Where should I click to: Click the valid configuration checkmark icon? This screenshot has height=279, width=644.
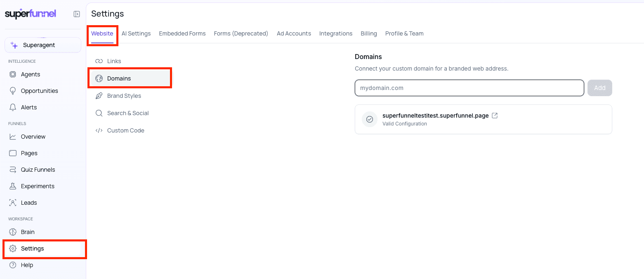click(370, 119)
